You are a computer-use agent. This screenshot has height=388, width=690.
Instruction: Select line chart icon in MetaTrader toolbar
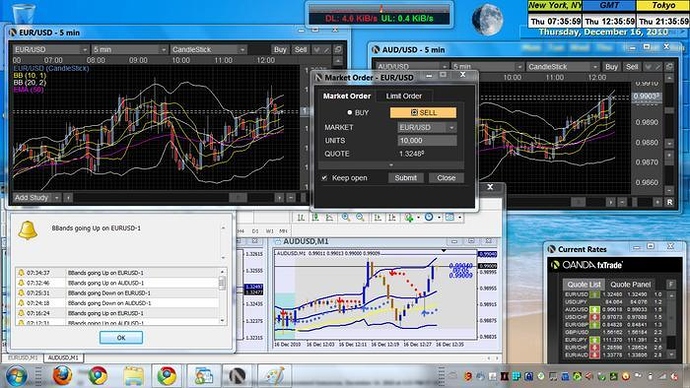click(x=330, y=217)
